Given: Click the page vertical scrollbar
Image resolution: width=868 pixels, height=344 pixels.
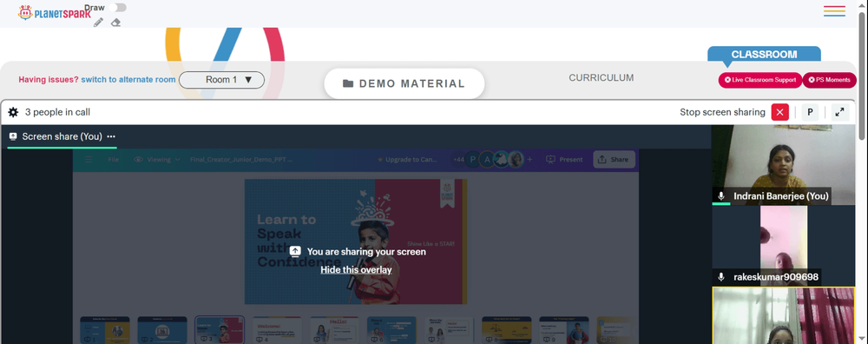Looking at the screenshot, I should tap(863, 76).
